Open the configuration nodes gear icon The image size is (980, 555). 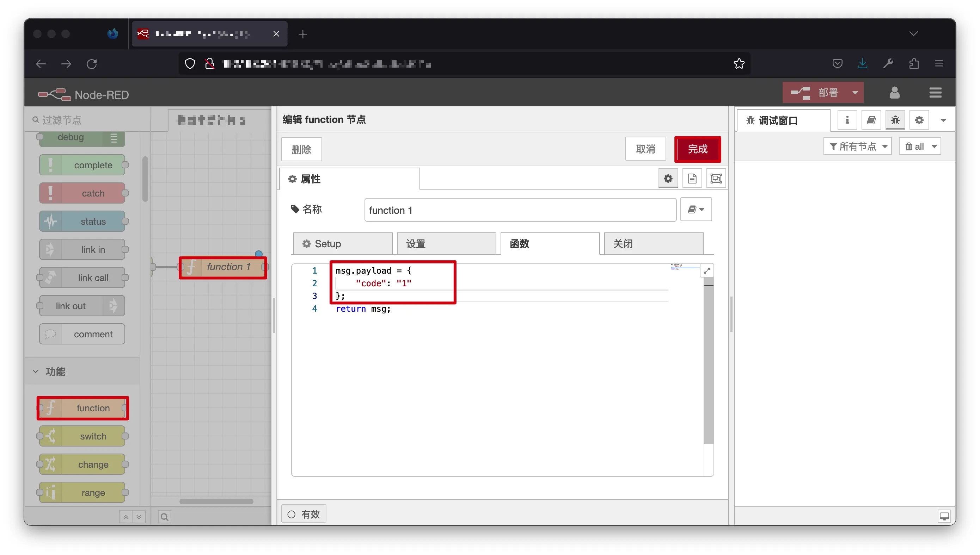(919, 120)
